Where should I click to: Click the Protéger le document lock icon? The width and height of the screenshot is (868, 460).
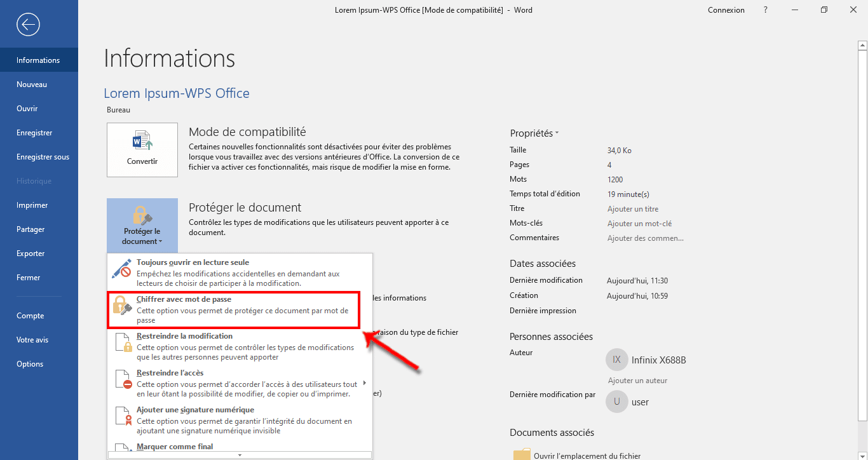pos(142,215)
